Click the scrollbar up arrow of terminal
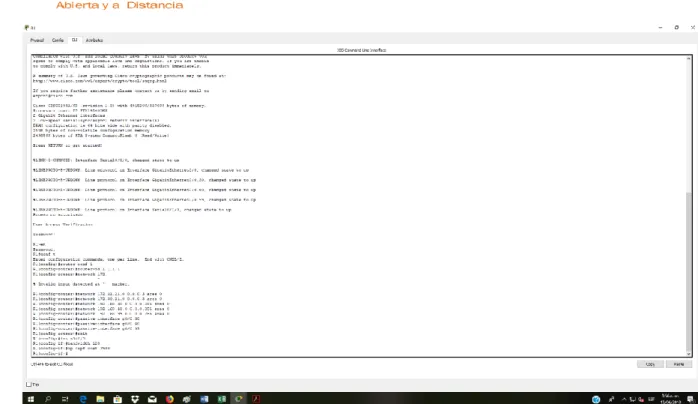 [x=689, y=58]
